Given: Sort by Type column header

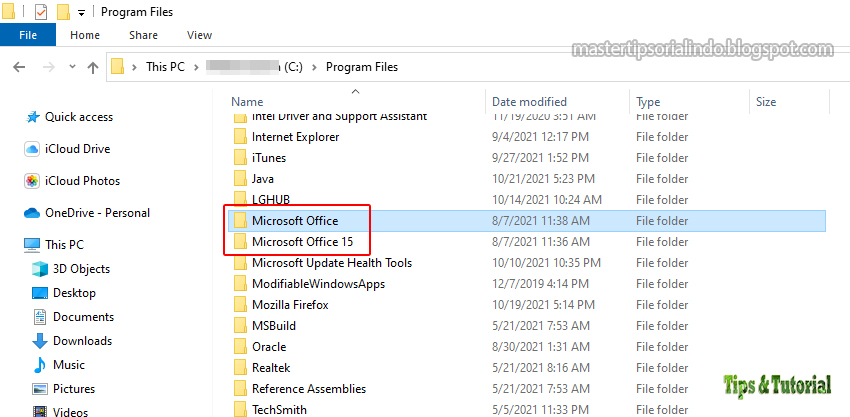Looking at the screenshot, I should click(648, 102).
